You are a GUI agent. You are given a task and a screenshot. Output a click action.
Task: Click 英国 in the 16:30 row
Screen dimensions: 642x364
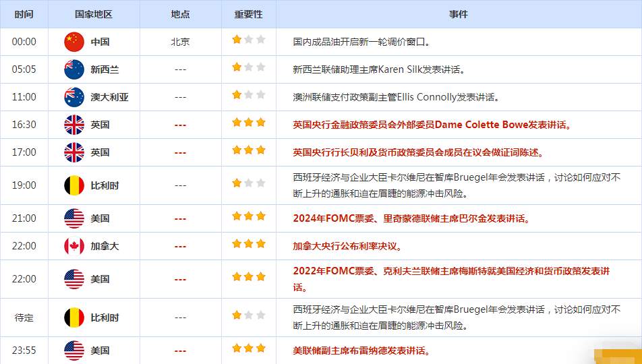[100, 125]
